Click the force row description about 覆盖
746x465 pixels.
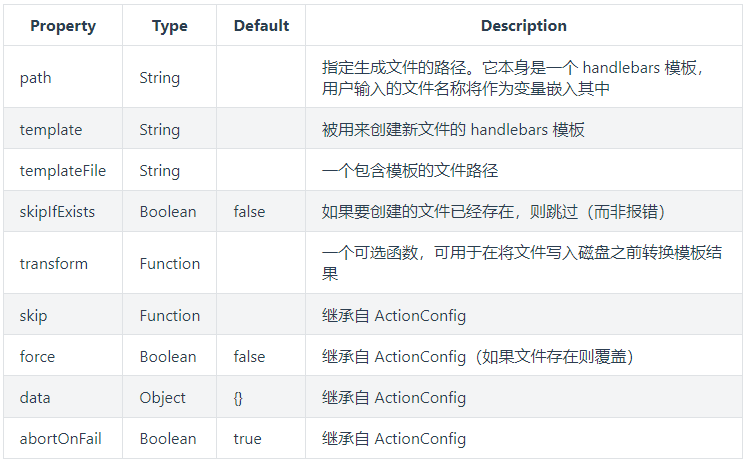pos(482,357)
